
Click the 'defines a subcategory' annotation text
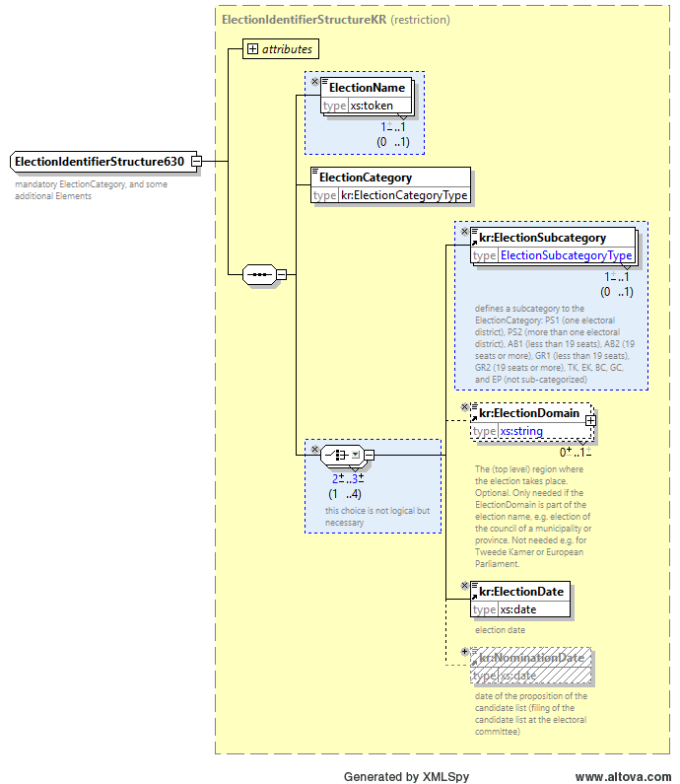click(x=555, y=344)
